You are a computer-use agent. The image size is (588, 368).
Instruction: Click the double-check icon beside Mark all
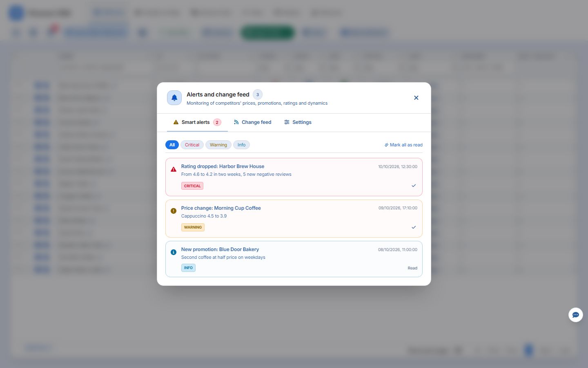[x=386, y=145]
